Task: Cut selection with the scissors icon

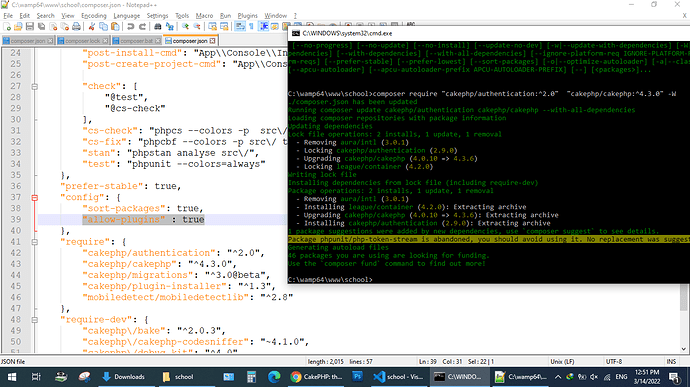Action: coord(92,27)
